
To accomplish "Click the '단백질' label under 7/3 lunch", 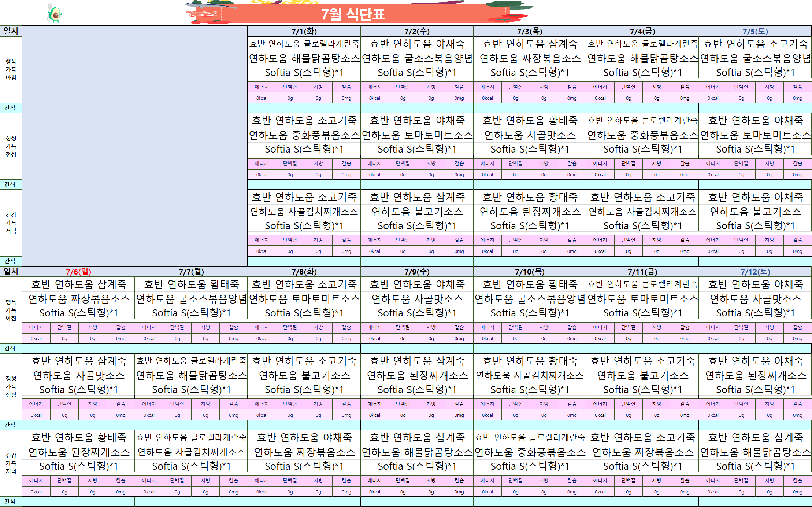I will click(515, 164).
